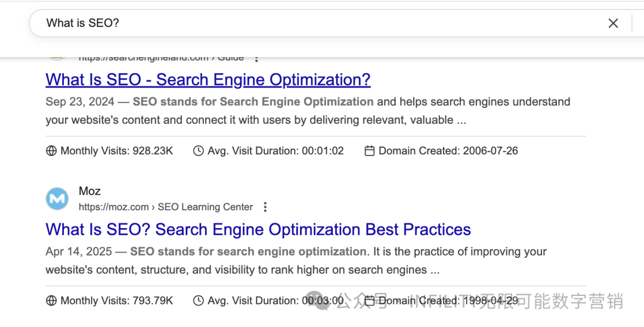The height and width of the screenshot is (327, 644).
Task: Click clock icon in the Moz result stats
Action: pyautogui.click(x=199, y=301)
